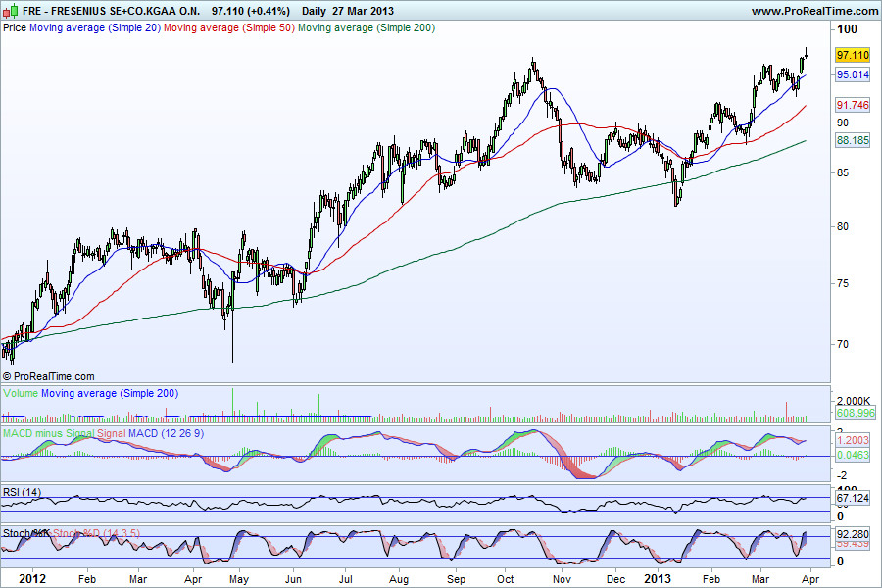The width and height of the screenshot is (882, 588).
Task: Click the Dec label on the time axis
Action: coord(616,579)
